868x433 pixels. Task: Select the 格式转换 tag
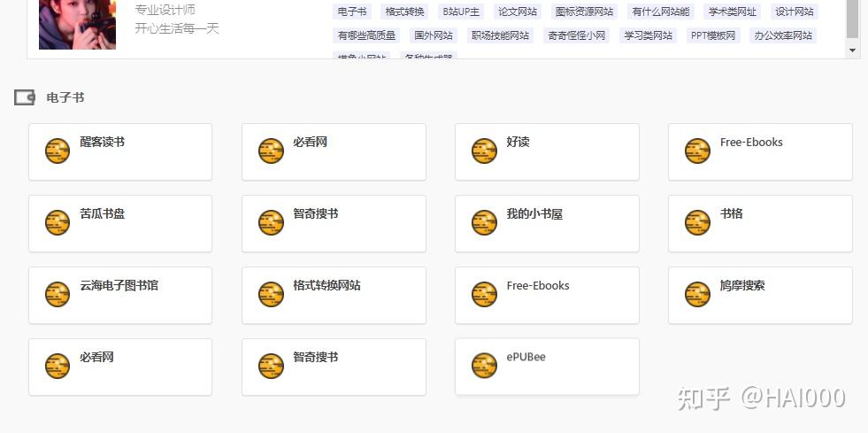[404, 12]
